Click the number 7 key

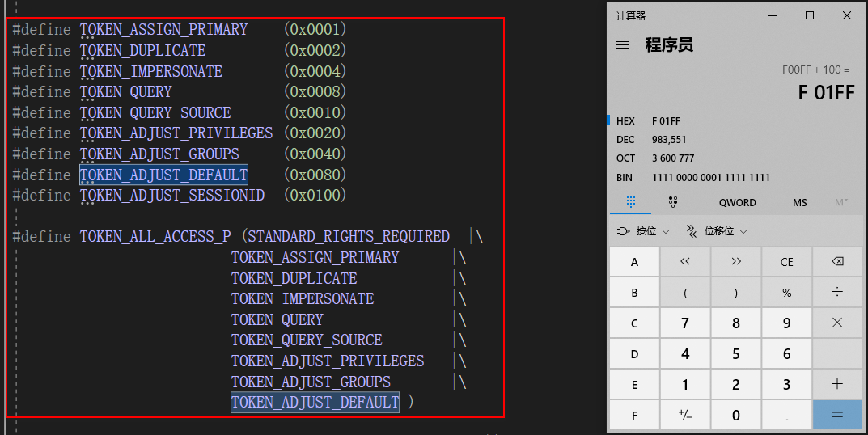684,323
